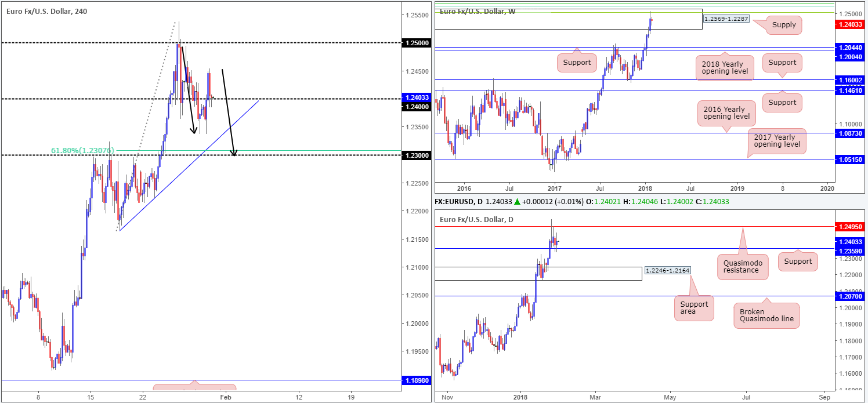Click the 'Sep' date on daily axis

[824, 398]
